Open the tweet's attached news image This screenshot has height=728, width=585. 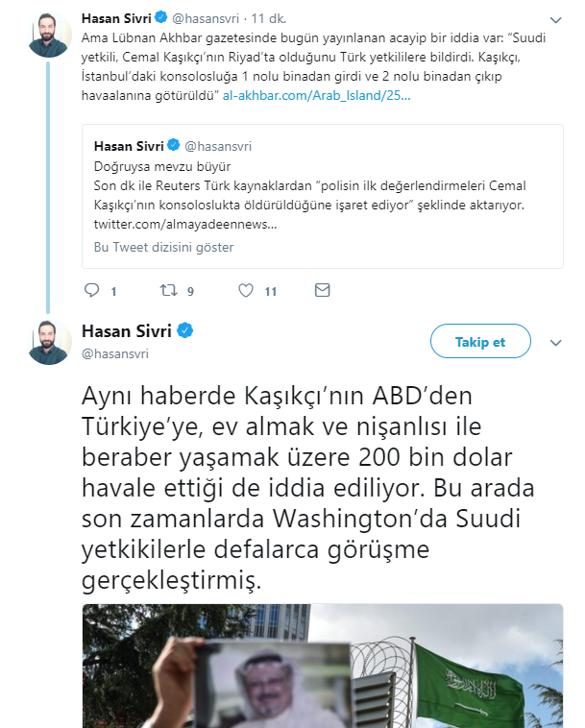point(321,666)
